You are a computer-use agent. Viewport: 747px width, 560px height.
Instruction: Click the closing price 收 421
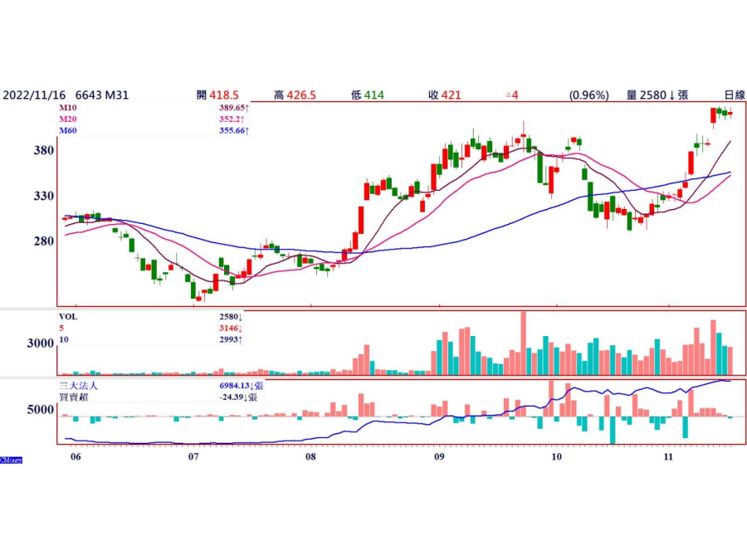pos(444,95)
